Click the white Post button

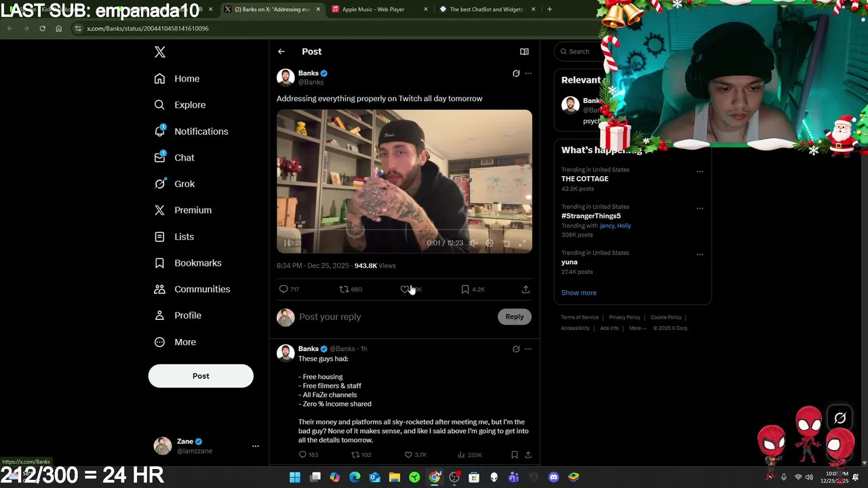tap(201, 376)
